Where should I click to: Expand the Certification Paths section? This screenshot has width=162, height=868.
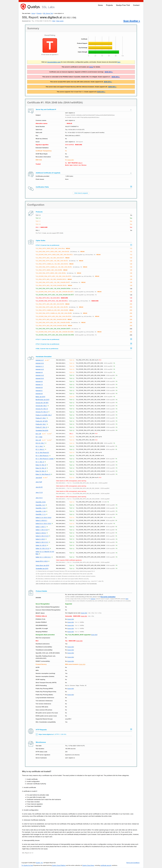click(131, 187)
